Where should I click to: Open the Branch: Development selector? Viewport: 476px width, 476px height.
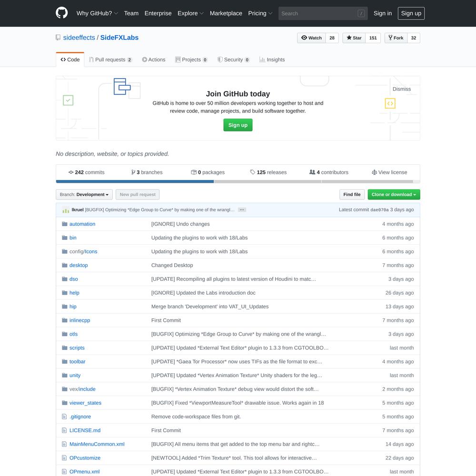[84, 195]
